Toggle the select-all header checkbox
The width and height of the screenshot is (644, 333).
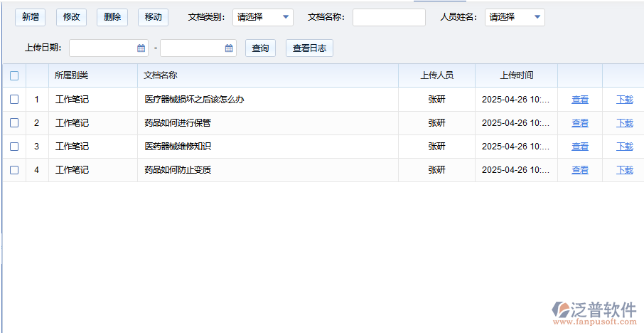(14, 75)
